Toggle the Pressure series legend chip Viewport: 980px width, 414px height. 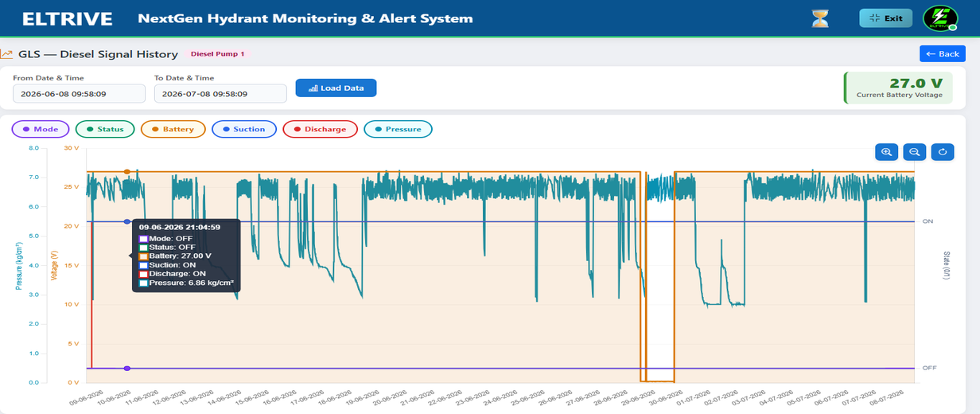pos(398,129)
